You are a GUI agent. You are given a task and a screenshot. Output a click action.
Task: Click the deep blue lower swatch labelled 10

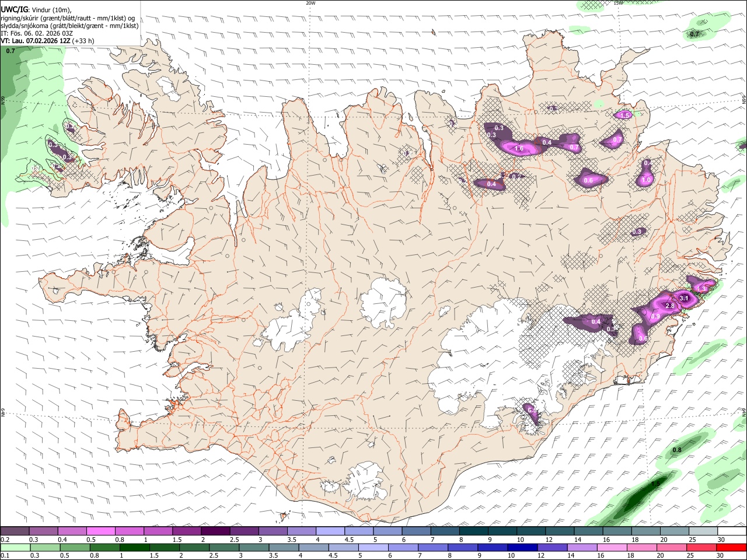click(x=522, y=547)
